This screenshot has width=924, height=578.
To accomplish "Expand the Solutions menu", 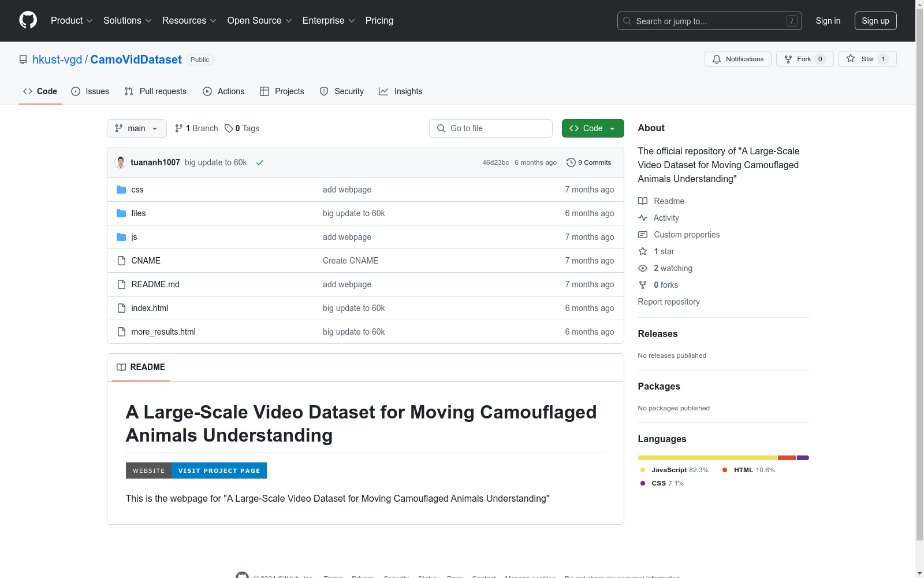I will [x=128, y=20].
